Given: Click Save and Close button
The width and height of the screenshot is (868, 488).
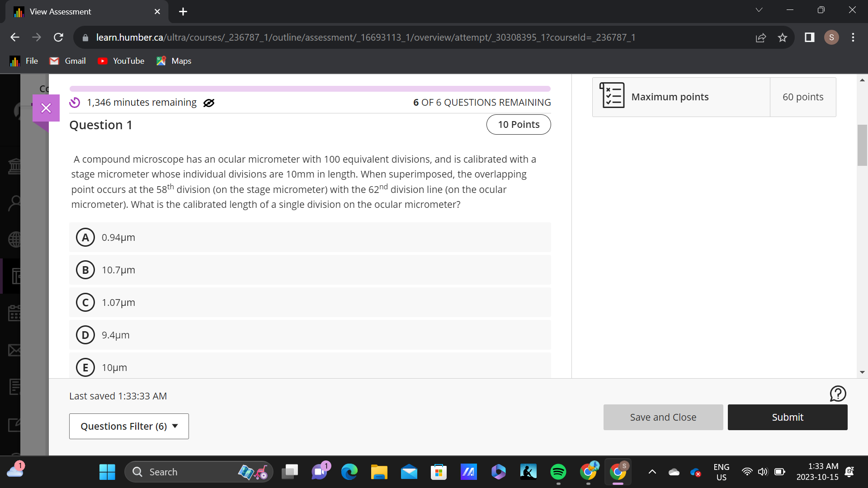Looking at the screenshot, I should (x=663, y=417).
